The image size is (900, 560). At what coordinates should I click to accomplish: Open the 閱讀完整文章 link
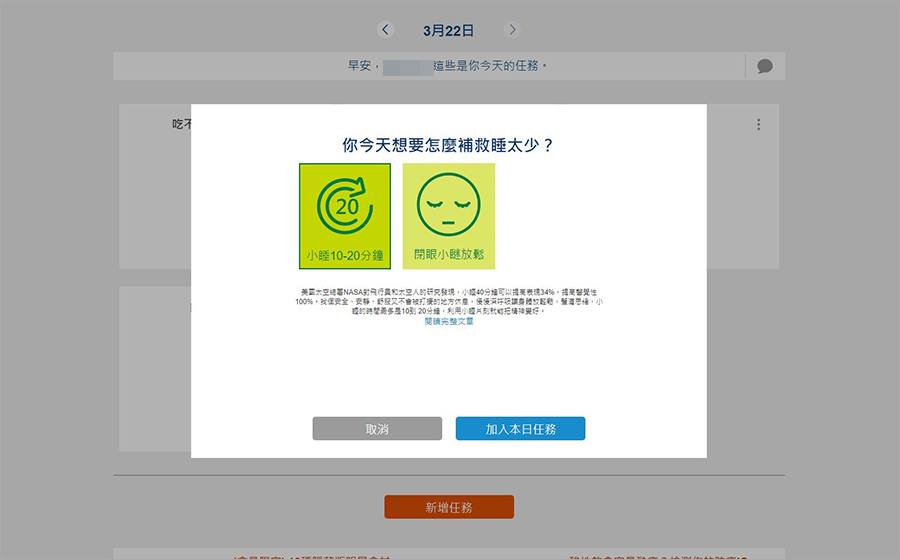coord(449,321)
